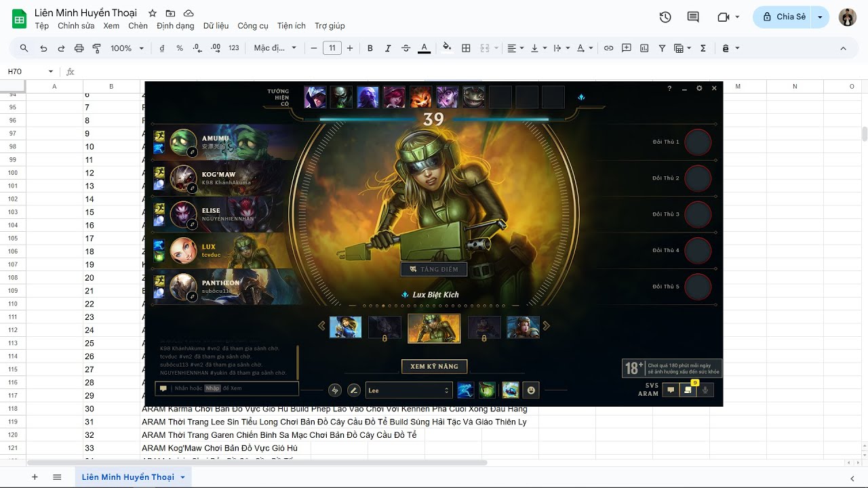Open the game client settings gear

(699, 88)
